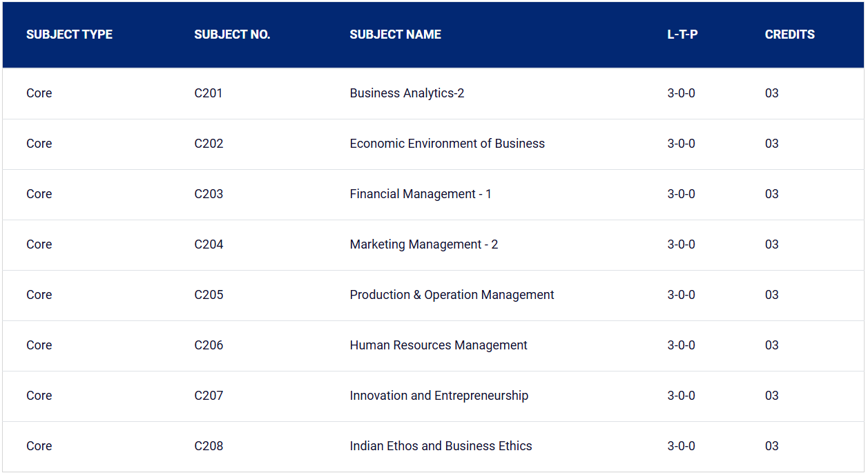Select the SUBJECT NAME column header
868x473 pixels.
point(395,35)
